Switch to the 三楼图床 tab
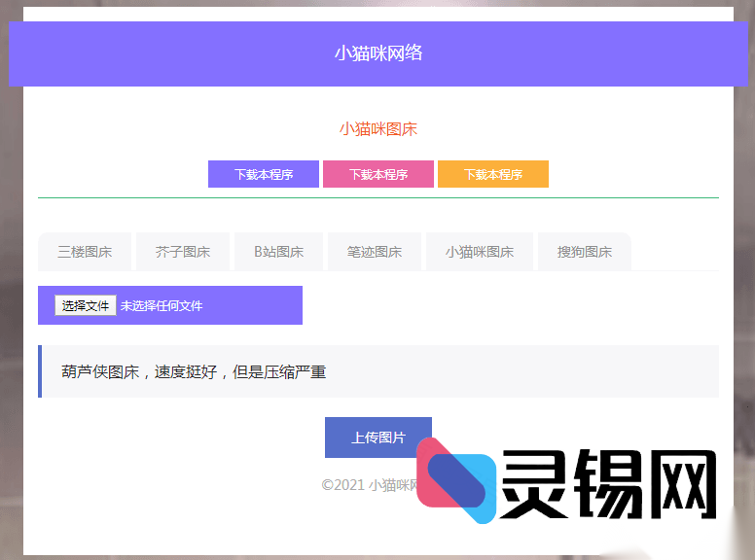The height and width of the screenshot is (560, 755). click(x=85, y=252)
